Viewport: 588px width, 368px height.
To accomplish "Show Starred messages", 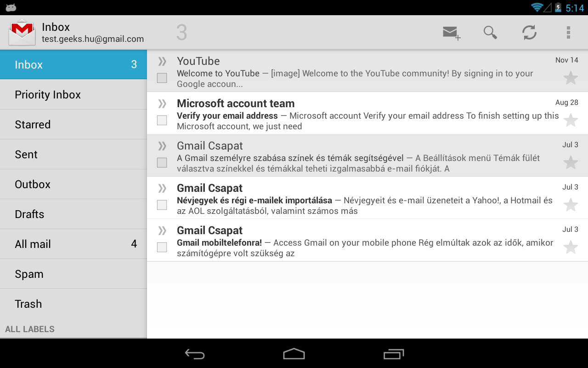I will (x=73, y=124).
